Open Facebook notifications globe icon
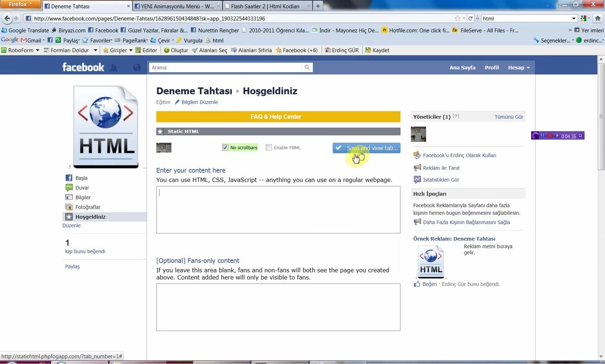Screen dimensions: 605x364 (x=137, y=67)
